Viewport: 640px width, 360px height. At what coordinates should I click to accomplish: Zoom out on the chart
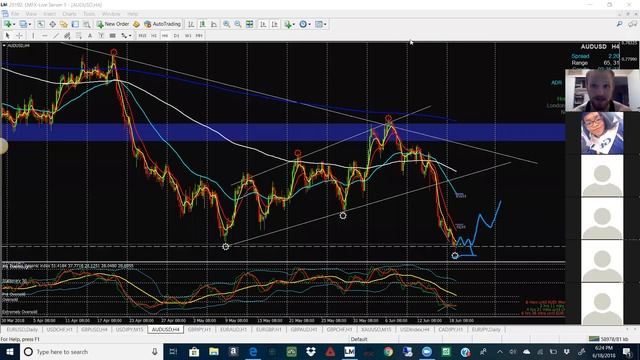click(238, 24)
